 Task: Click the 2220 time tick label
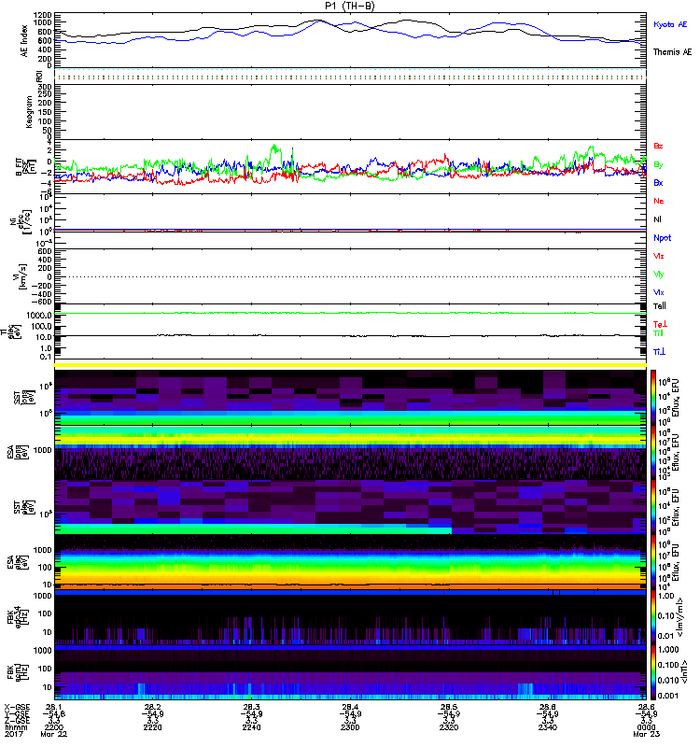152,727
